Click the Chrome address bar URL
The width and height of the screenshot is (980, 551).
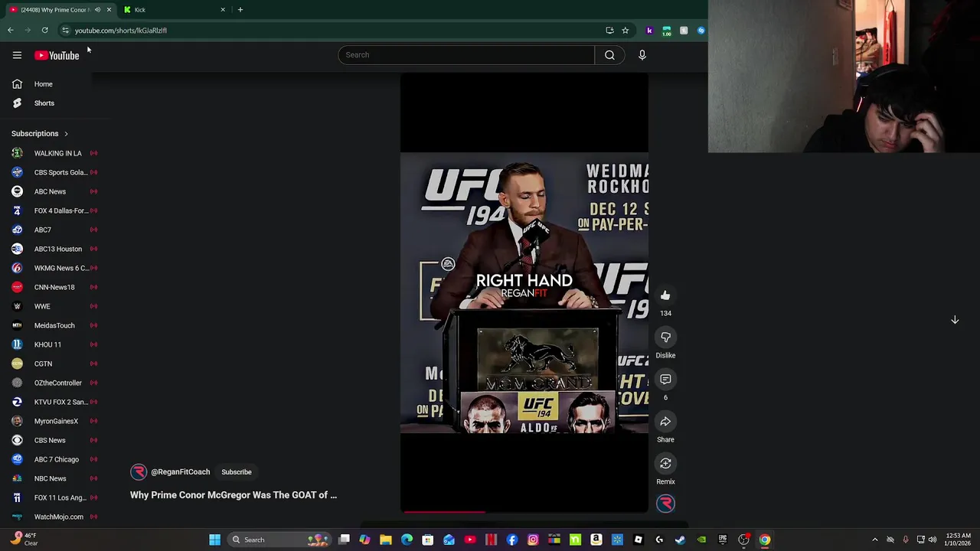pyautogui.click(x=120, y=31)
